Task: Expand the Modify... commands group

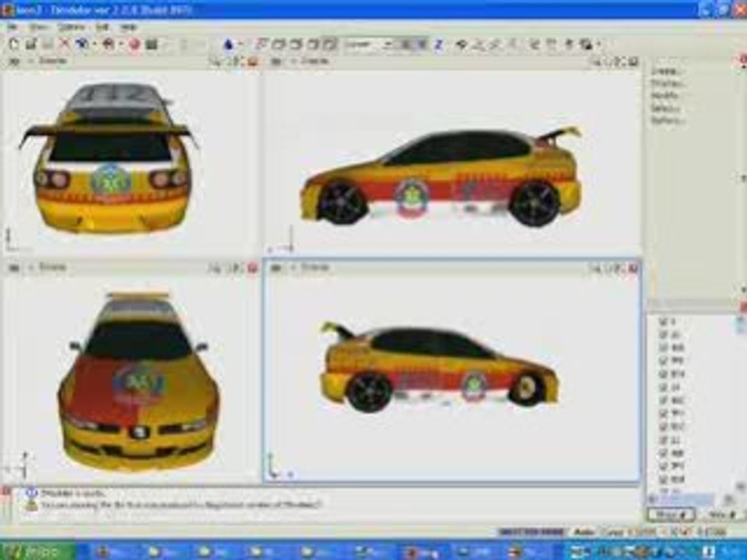Action: 666,96
